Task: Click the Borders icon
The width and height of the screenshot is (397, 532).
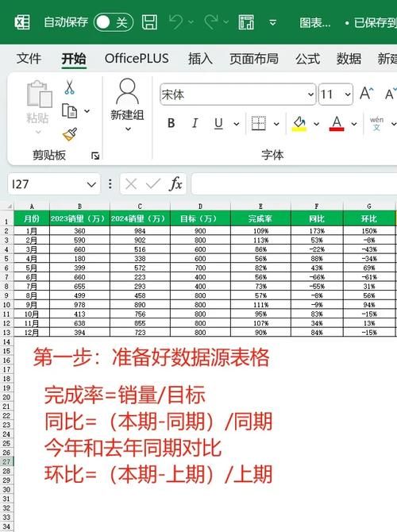Action: [259, 123]
